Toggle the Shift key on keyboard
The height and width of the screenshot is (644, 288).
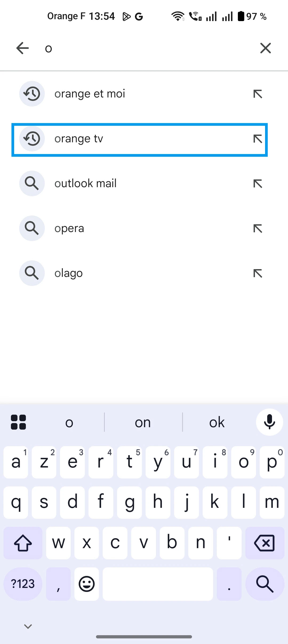tap(23, 543)
